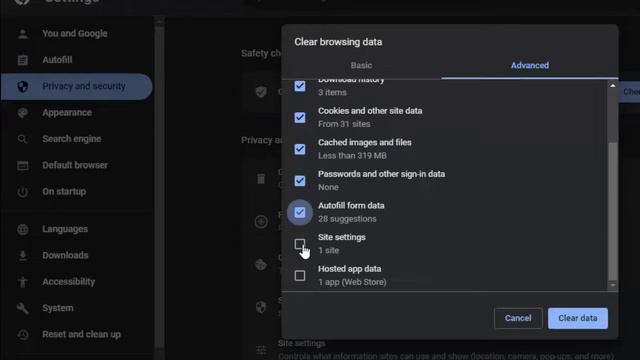Image resolution: width=640 pixels, height=360 pixels.
Task: Click the Privacy and security shield icon
Action: point(23,87)
